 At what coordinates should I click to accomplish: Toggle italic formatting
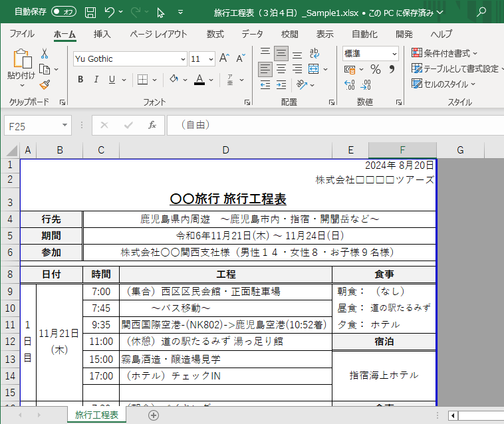[x=96, y=80]
